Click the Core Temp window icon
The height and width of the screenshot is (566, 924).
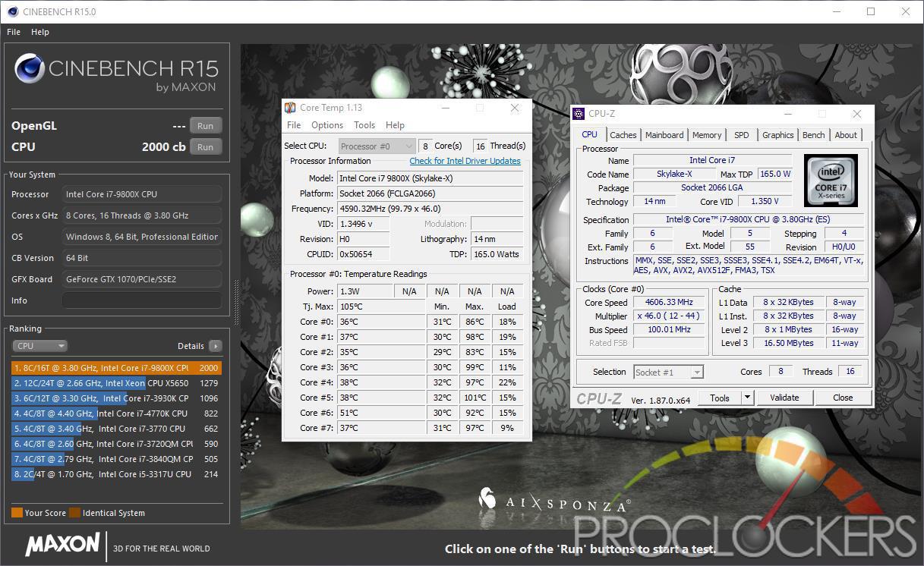click(x=290, y=108)
